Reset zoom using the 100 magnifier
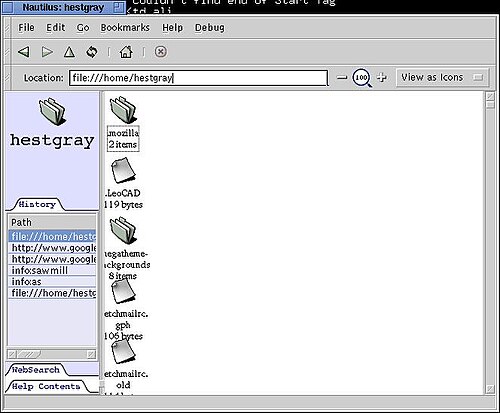This screenshot has height=413, width=500. (362, 78)
